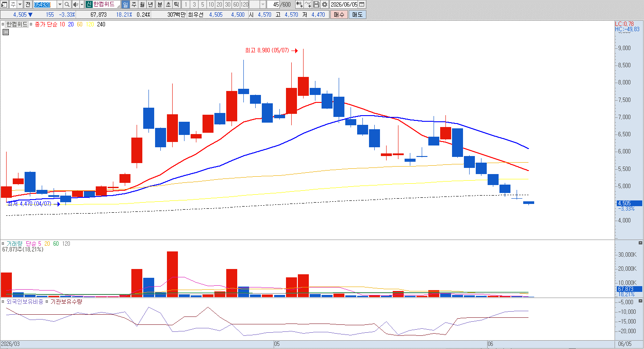Click the stock code input field 054920
This screenshot has width=644, height=349.
(45, 4)
